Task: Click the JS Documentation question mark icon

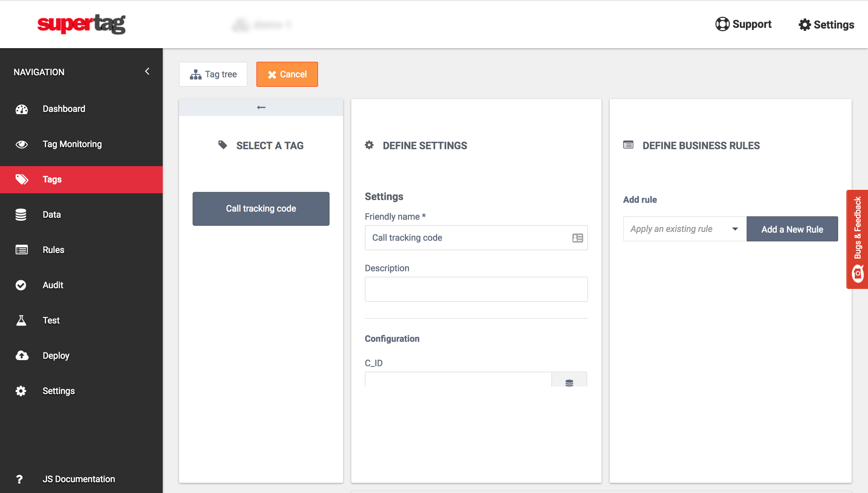Action: 19,479
